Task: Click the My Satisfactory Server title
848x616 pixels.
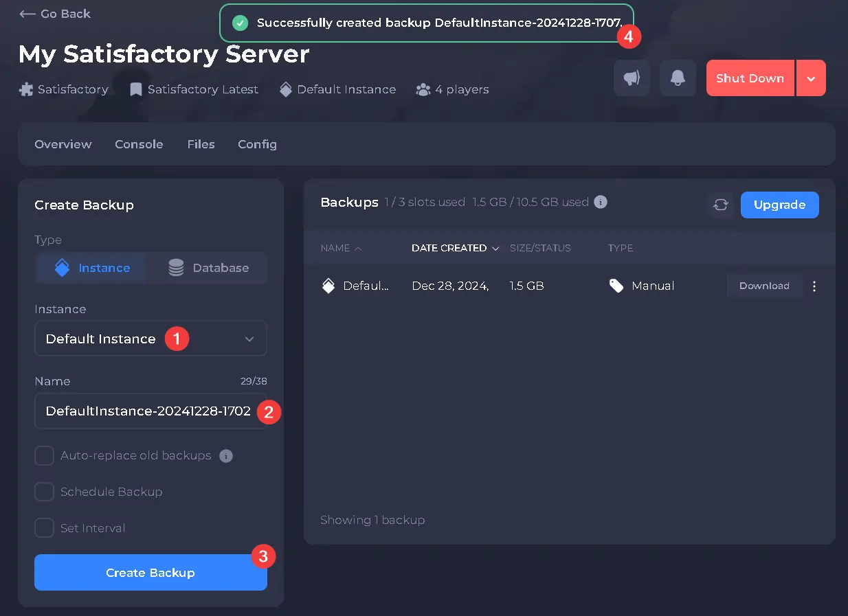Action: pyautogui.click(x=164, y=54)
